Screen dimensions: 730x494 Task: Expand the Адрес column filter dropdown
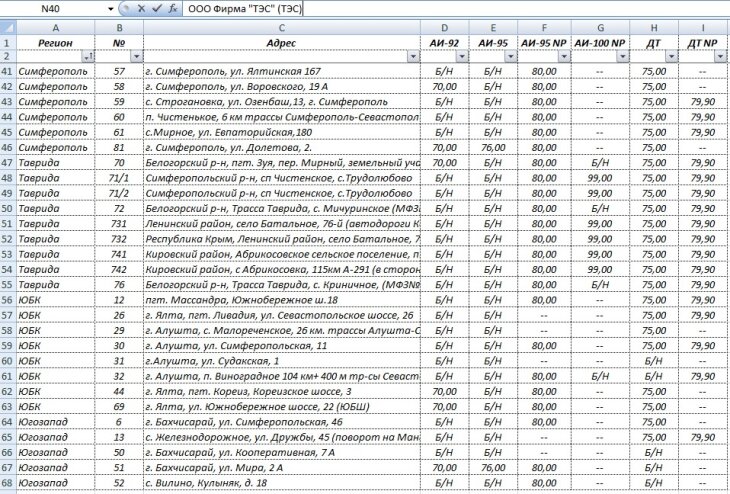[x=411, y=58]
